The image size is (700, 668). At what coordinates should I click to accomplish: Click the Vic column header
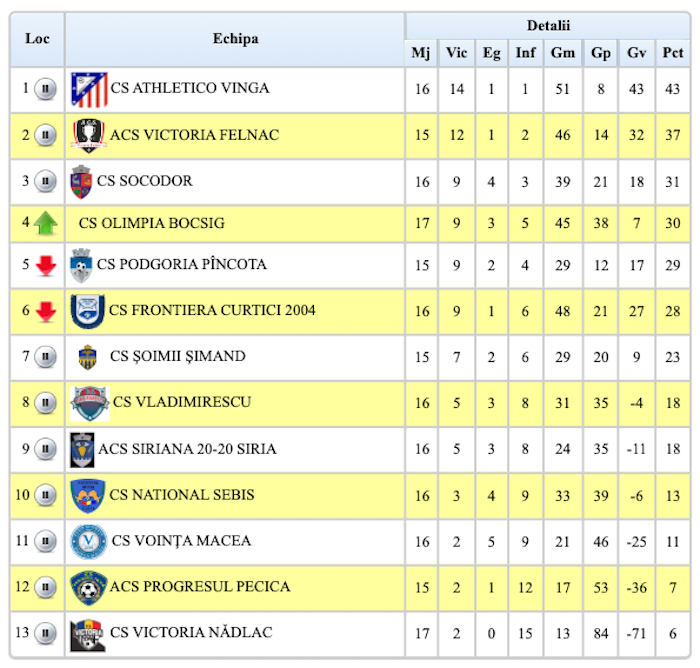pyautogui.click(x=456, y=53)
